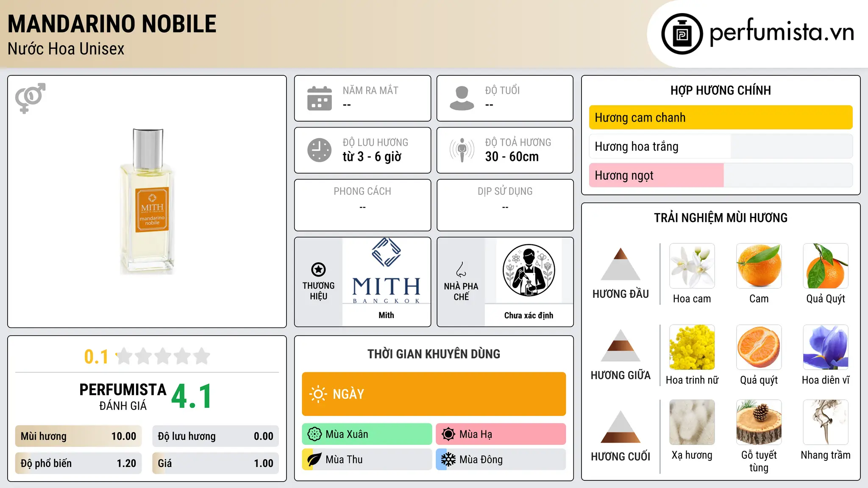868x488 pixels.
Task: Click the sillage projection icon
Action: pyautogui.click(x=462, y=150)
